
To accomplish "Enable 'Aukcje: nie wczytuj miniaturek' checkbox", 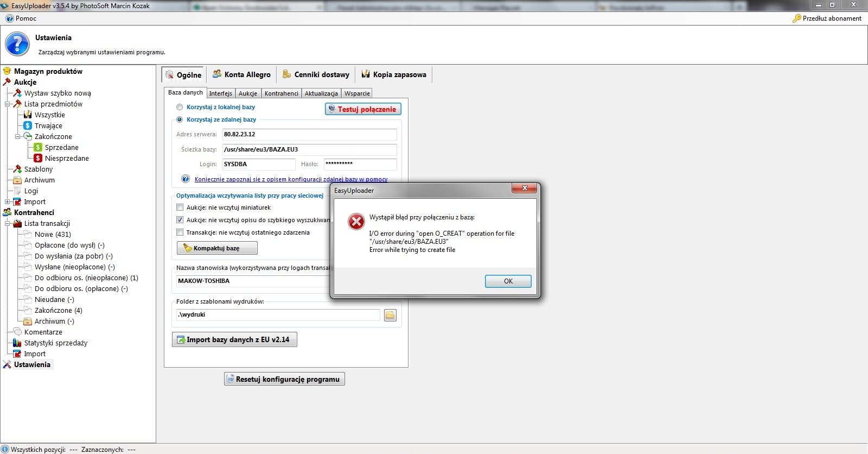I will pyautogui.click(x=180, y=207).
